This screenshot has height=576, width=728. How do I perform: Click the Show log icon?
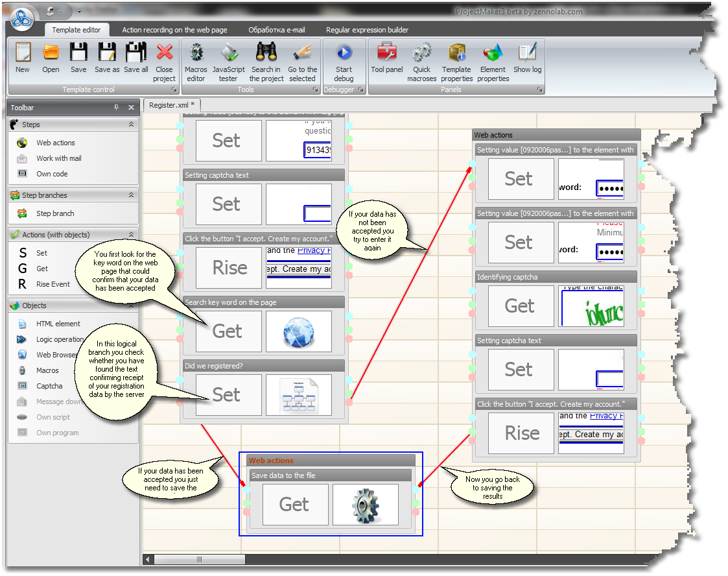[527, 58]
